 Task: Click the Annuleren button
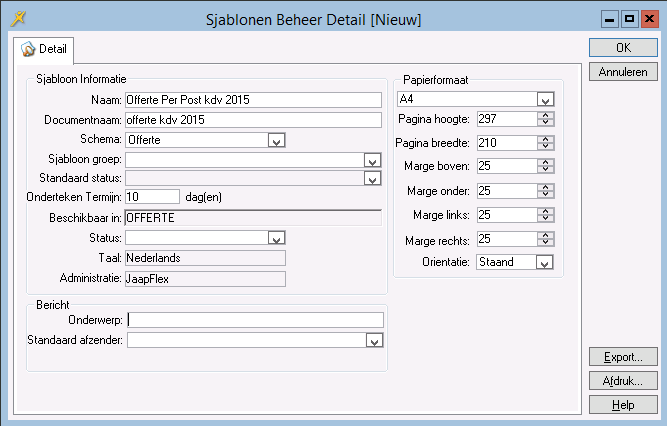pos(623,72)
